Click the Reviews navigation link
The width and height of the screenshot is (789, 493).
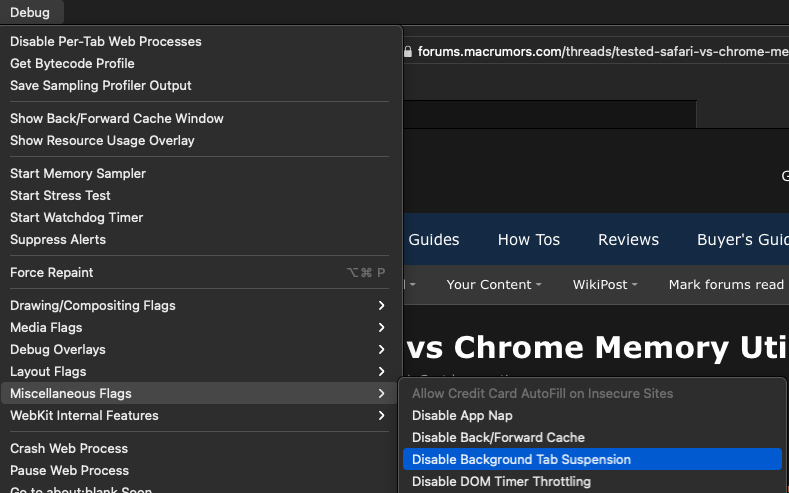coord(628,239)
